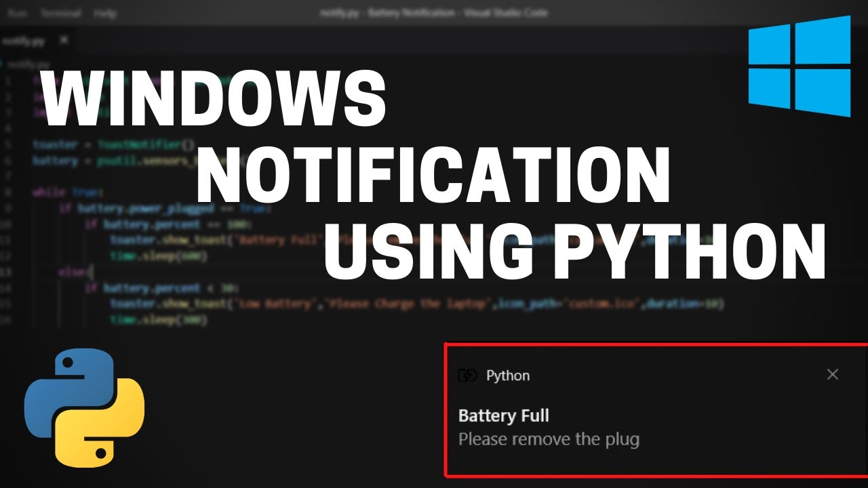Click the "Battery Full" notification title
The image size is (868, 488).
pos(504,415)
